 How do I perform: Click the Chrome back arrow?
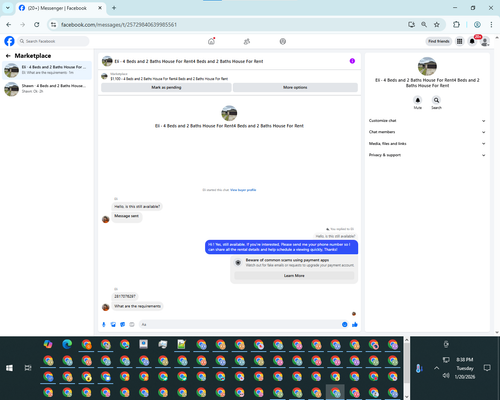[x=9, y=24]
